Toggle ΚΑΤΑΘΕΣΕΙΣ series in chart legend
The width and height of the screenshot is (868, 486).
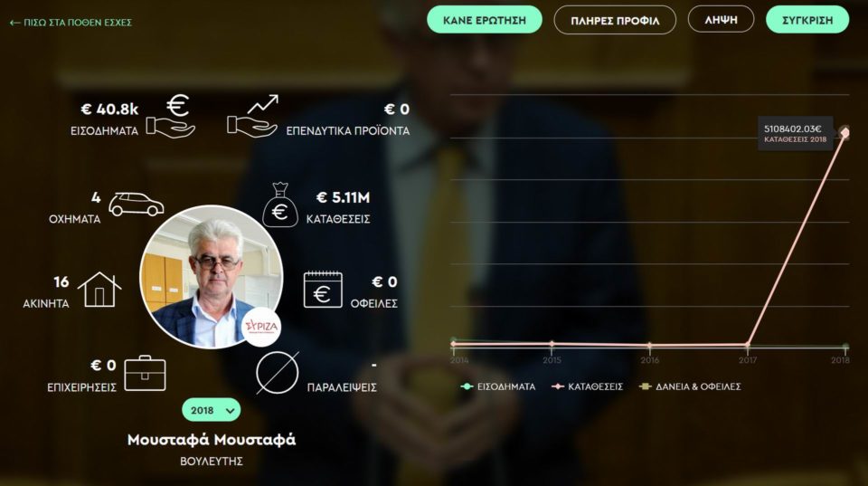[588, 386]
